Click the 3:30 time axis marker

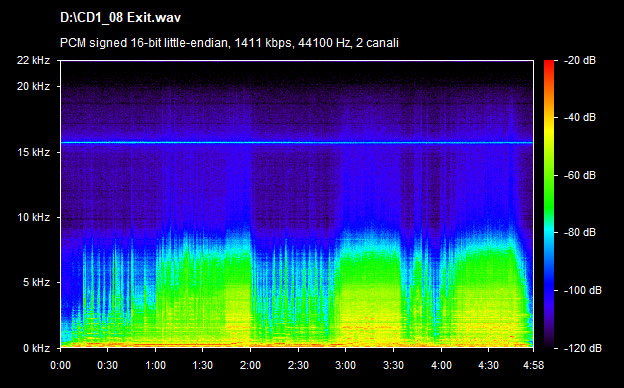click(393, 365)
